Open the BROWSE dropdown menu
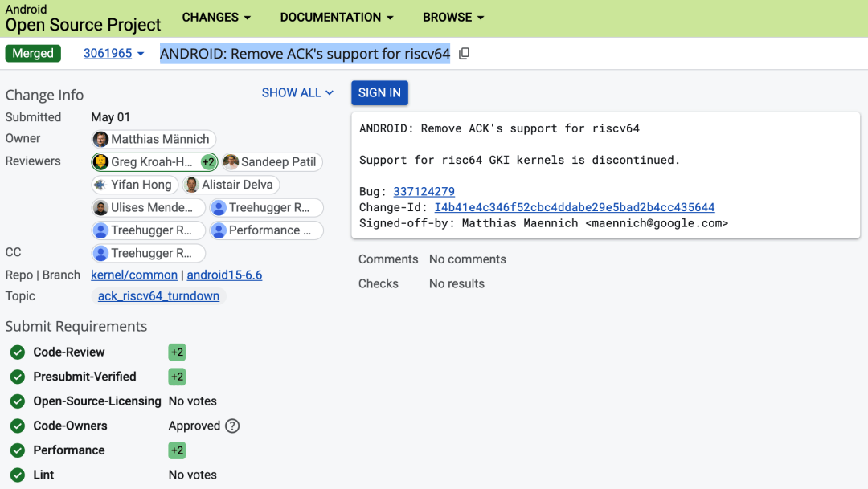The image size is (868, 489). tap(453, 18)
